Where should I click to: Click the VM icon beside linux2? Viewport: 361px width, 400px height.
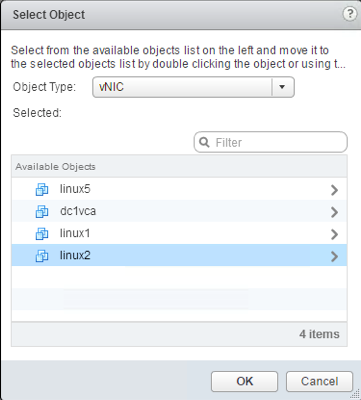point(42,256)
